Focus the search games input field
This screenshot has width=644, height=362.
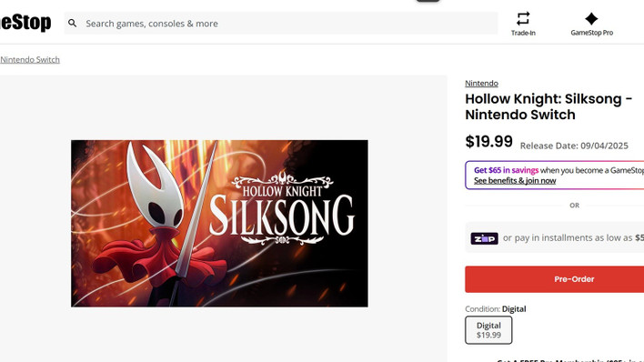281,24
